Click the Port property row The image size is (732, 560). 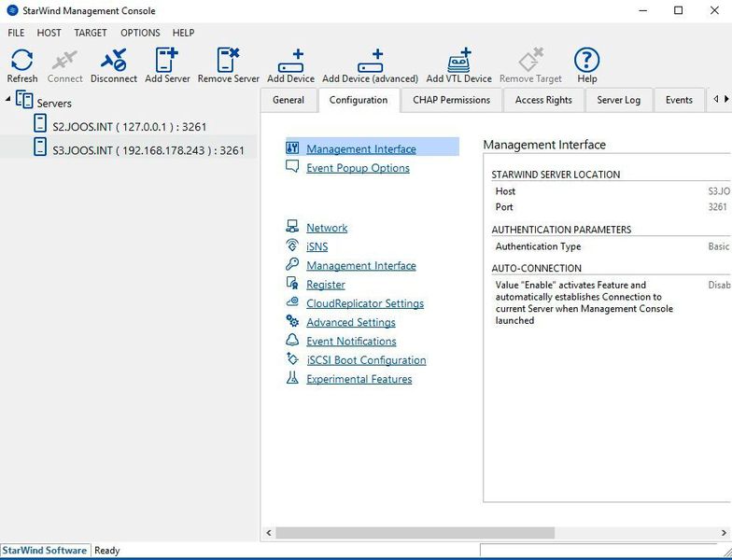611,207
